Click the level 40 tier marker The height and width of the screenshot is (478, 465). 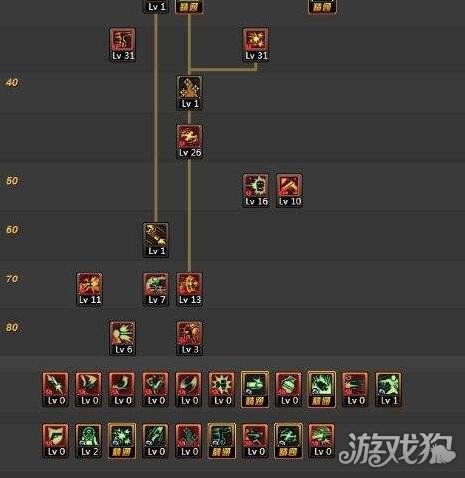click(x=12, y=83)
